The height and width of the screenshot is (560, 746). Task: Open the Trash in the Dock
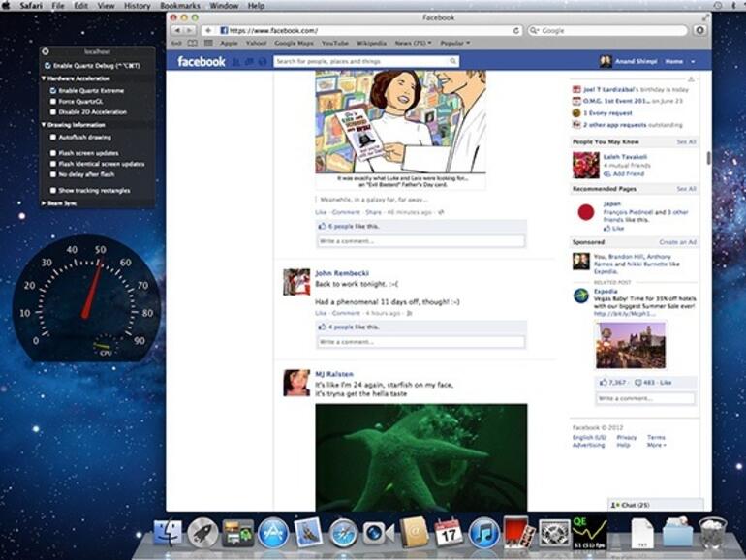pyautogui.click(x=712, y=533)
